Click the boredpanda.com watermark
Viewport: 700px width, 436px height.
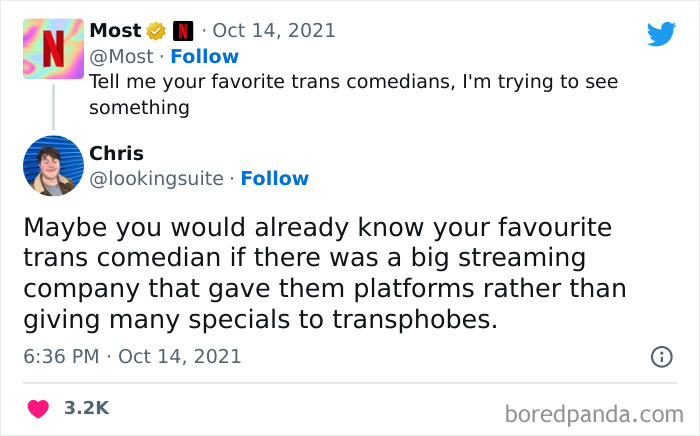(594, 412)
